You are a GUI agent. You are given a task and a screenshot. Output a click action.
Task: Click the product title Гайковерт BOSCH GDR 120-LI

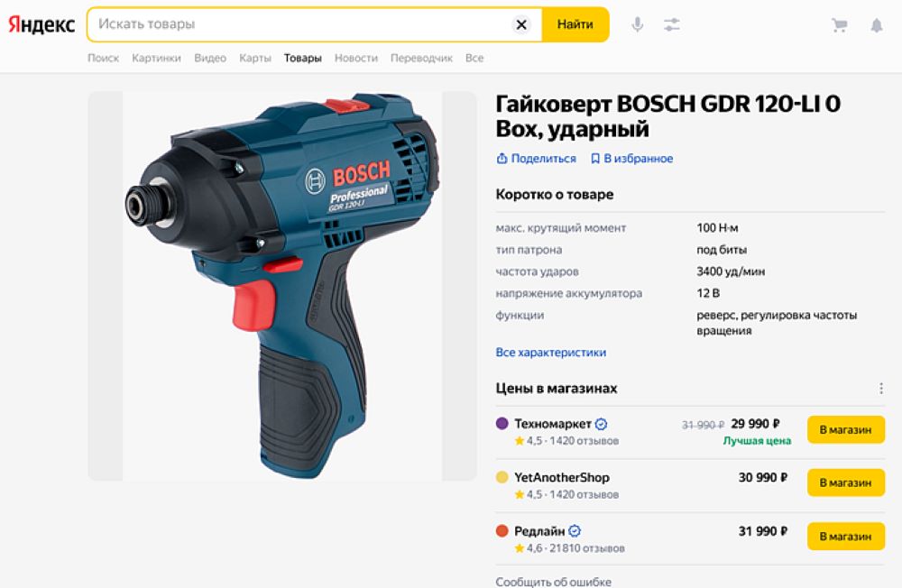click(667, 116)
